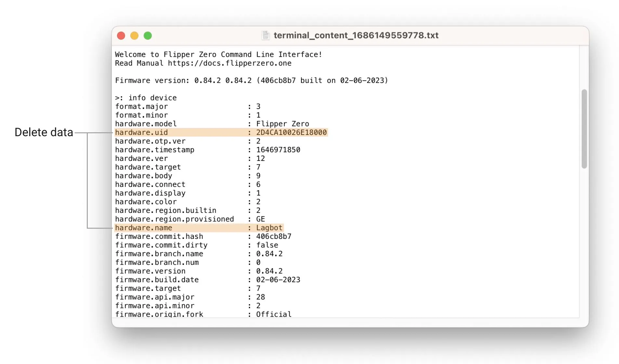Click the hardware.model key text

(146, 124)
